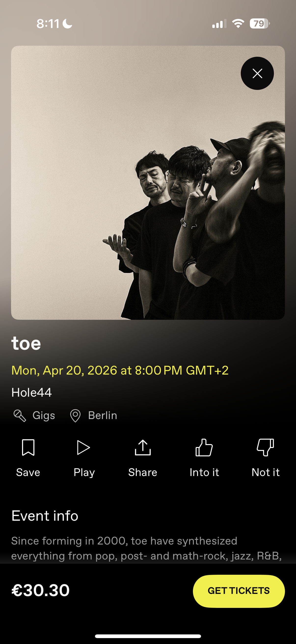Click the GET TICKETS button
The image size is (296, 644).
239,591
